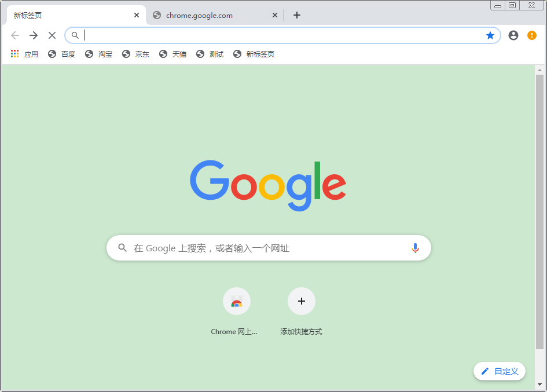Select the 新标签页 tab
This screenshot has width=547, height=392.
point(69,15)
